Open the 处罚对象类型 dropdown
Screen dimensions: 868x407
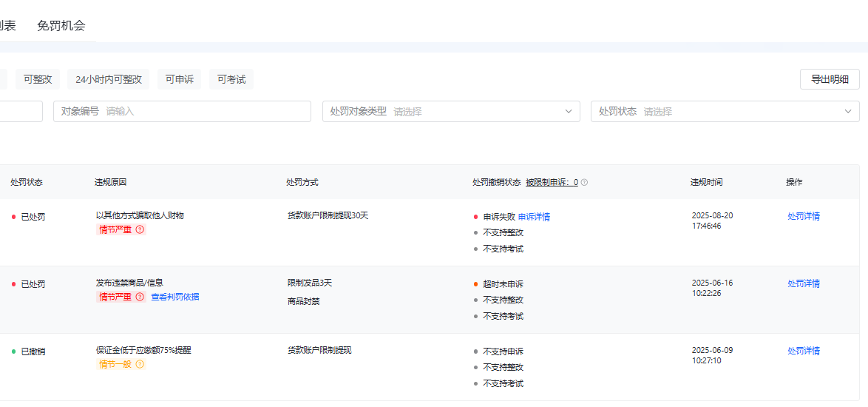point(450,112)
